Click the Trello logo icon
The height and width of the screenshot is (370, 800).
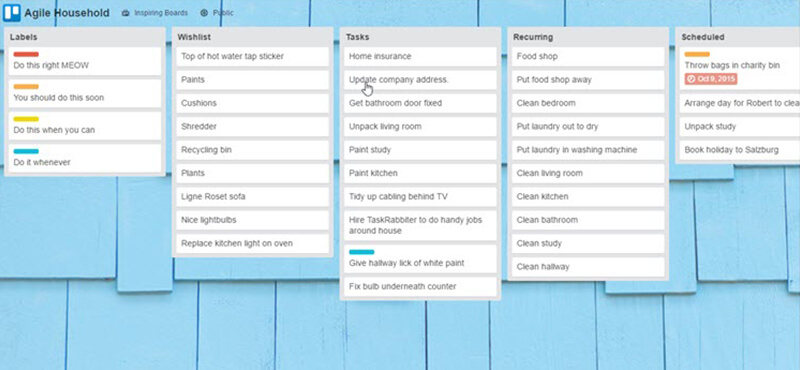point(12,13)
